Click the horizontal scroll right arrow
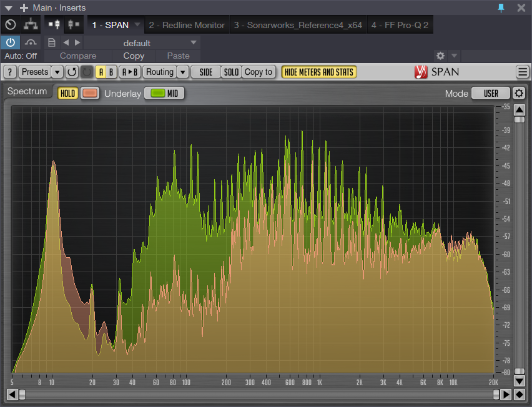Image resolution: width=532 pixels, height=407 pixels. 506,395
